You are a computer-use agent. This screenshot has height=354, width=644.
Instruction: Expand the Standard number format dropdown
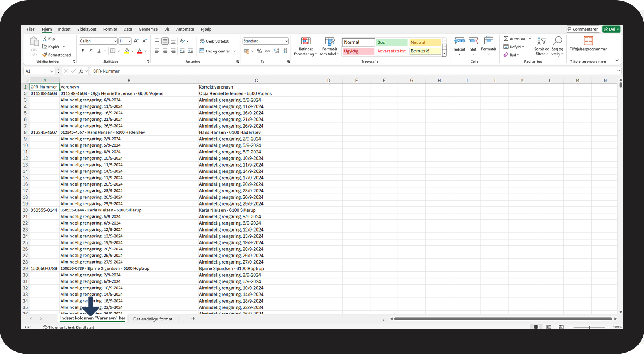click(286, 41)
